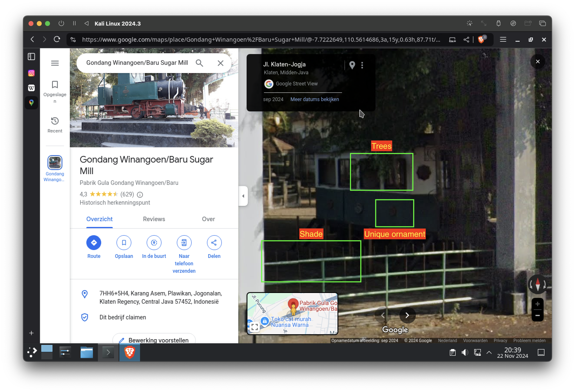
Task: Switch to the Reviews tab
Action: coord(154,219)
